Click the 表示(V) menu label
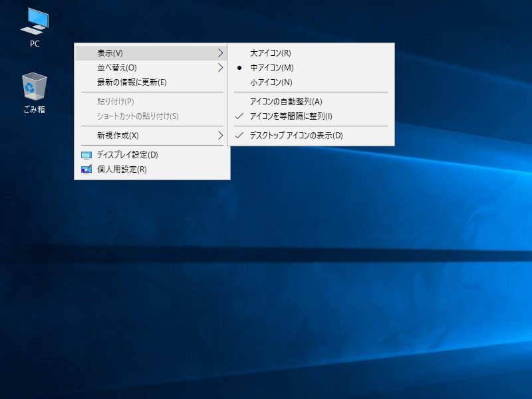This screenshot has height=399, width=532. [x=110, y=53]
